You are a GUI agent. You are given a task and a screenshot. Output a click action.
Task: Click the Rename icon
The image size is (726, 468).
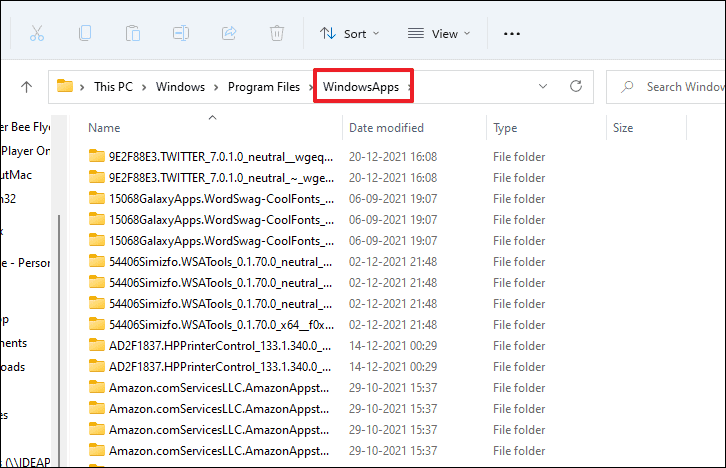[181, 33]
